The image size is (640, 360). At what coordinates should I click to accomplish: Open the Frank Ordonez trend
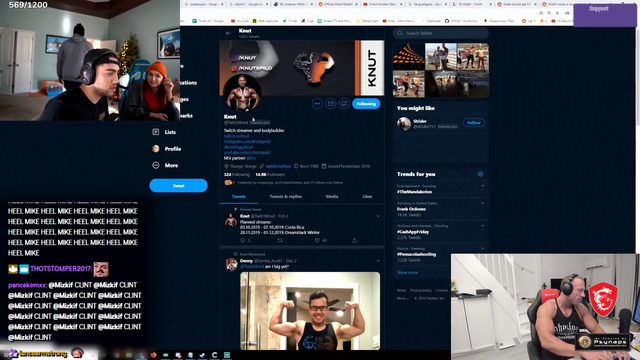(411, 209)
